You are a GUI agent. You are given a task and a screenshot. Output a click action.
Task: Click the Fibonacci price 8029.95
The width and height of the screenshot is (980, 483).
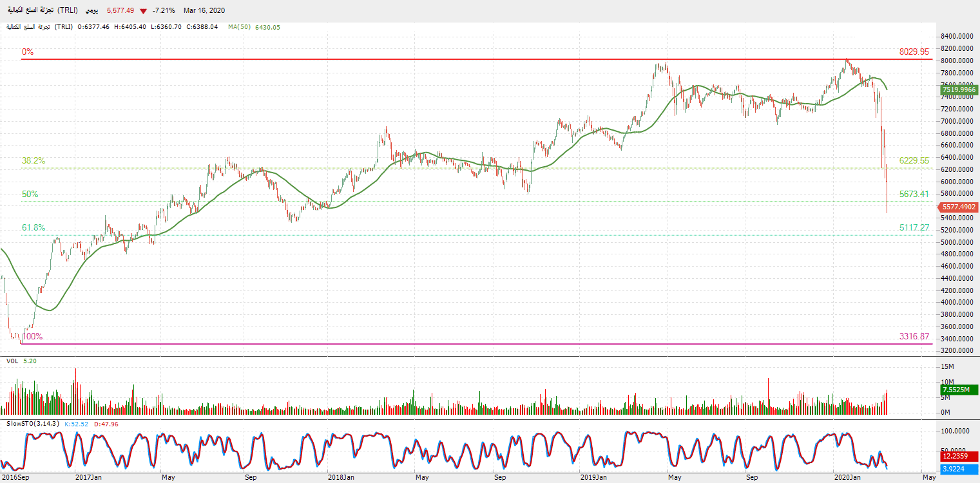tap(914, 52)
